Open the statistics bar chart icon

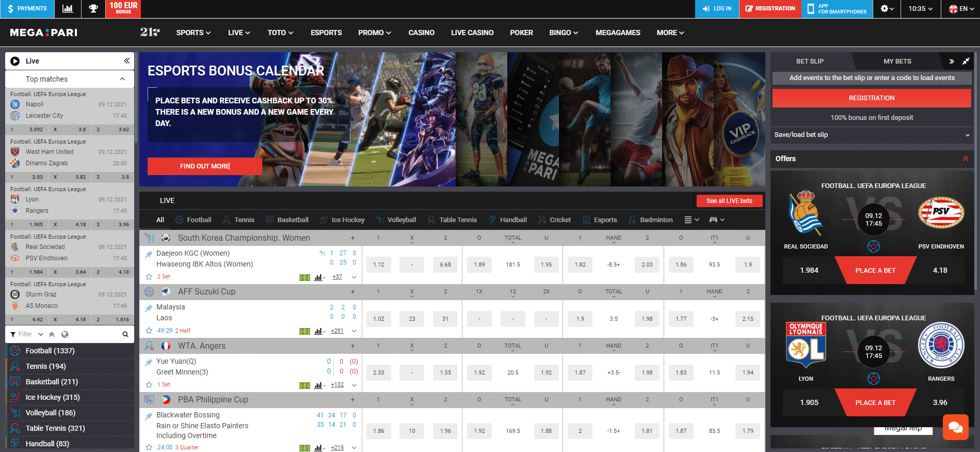pos(68,9)
